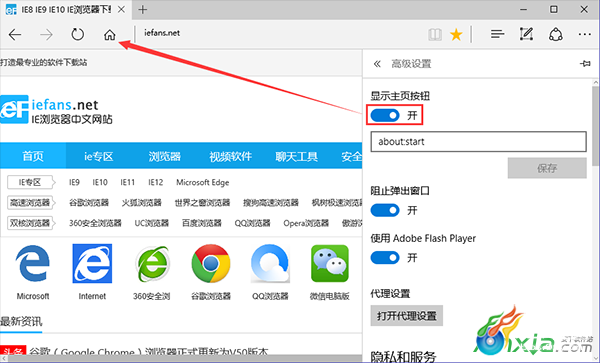Open the 视频软件 nav tab
This screenshot has height=363, width=600.
coord(230,156)
